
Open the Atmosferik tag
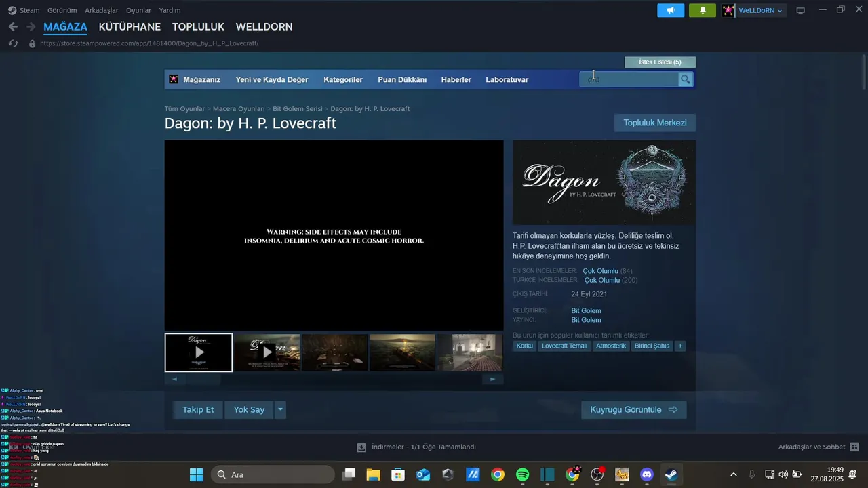(x=611, y=346)
